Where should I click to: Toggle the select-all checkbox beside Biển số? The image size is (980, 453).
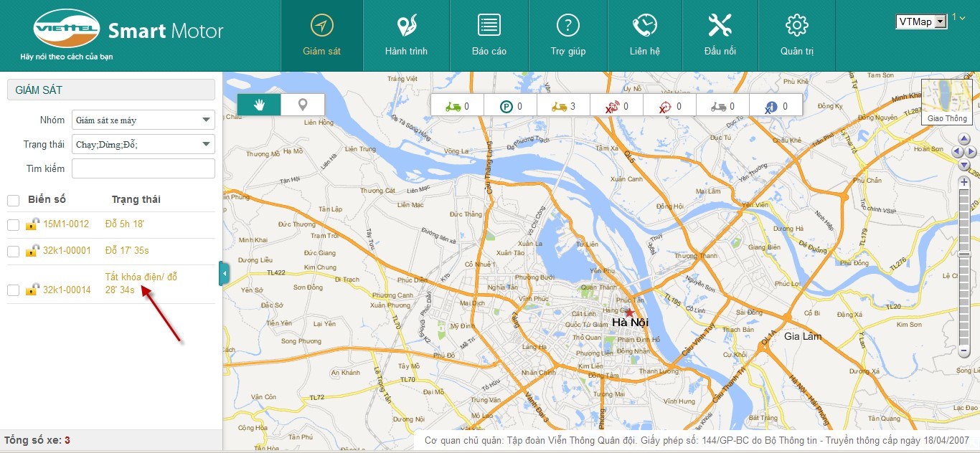(x=14, y=200)
